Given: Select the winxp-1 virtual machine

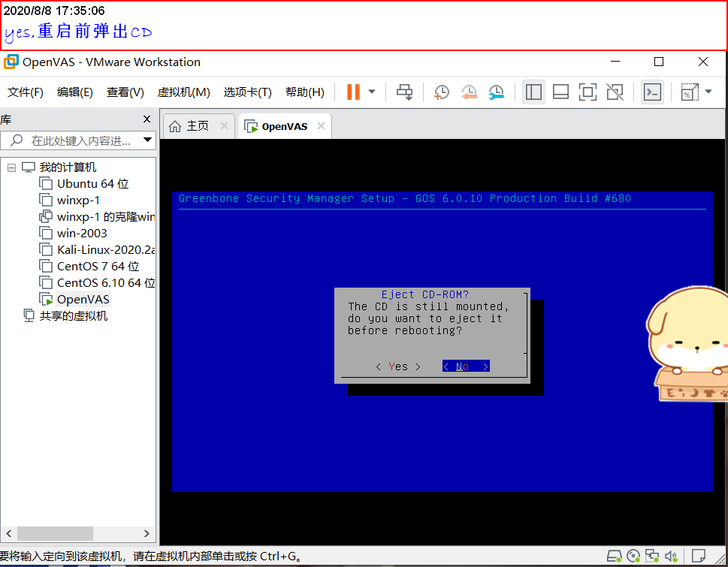Looking at the screenshot, I should (78, 201).
